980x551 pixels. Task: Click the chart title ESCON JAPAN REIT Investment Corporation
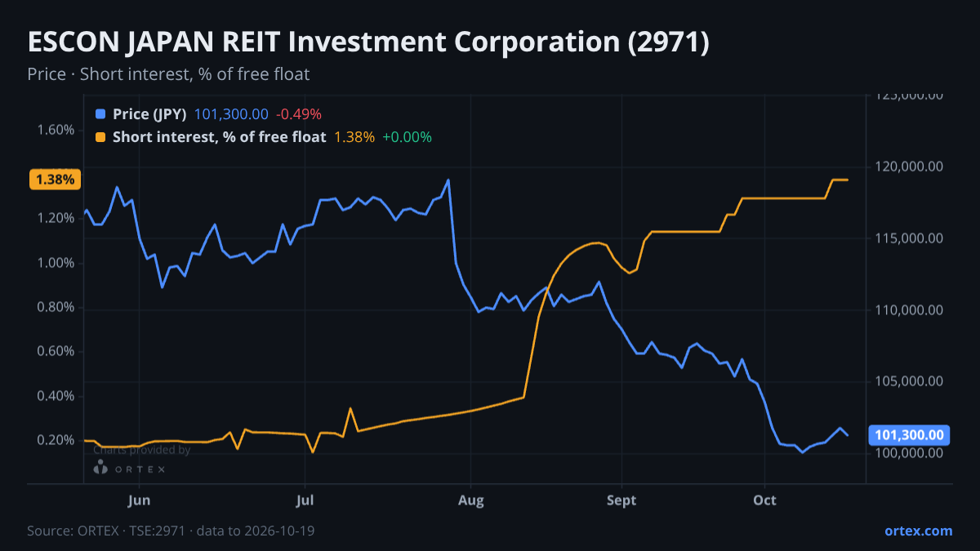coord(367,42)
